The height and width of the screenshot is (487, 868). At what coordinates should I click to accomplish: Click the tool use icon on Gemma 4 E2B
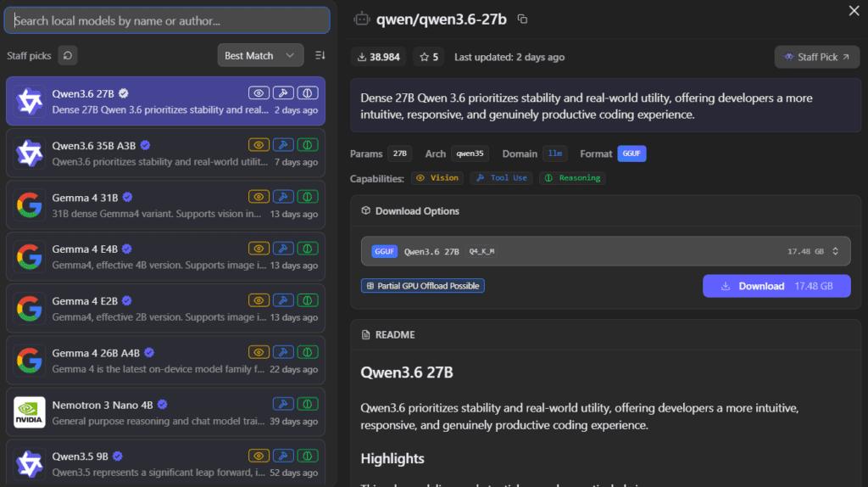pyautogui.click(x=283, y=300)
